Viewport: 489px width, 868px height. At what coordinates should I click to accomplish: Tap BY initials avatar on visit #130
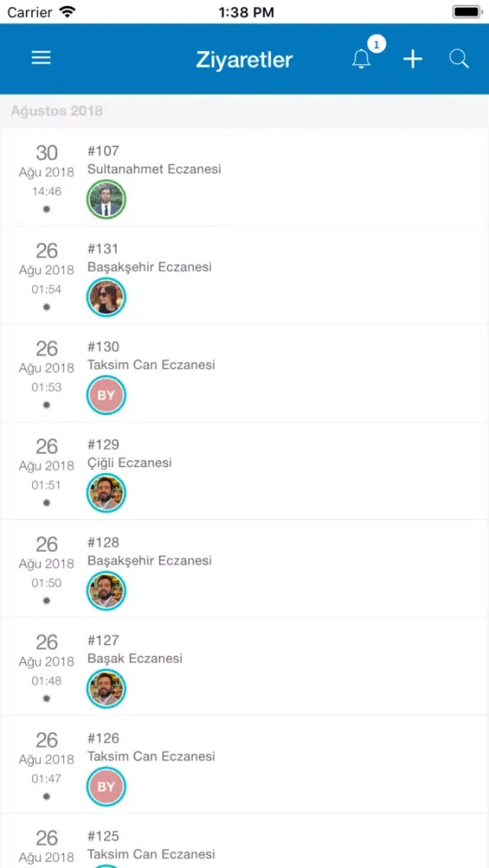[x=106, y=395]
